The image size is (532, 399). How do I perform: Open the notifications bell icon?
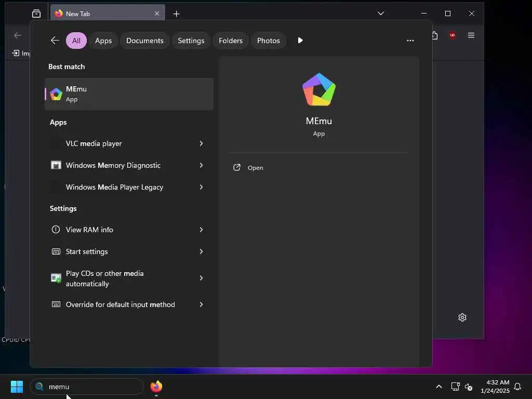pos(517,387)
